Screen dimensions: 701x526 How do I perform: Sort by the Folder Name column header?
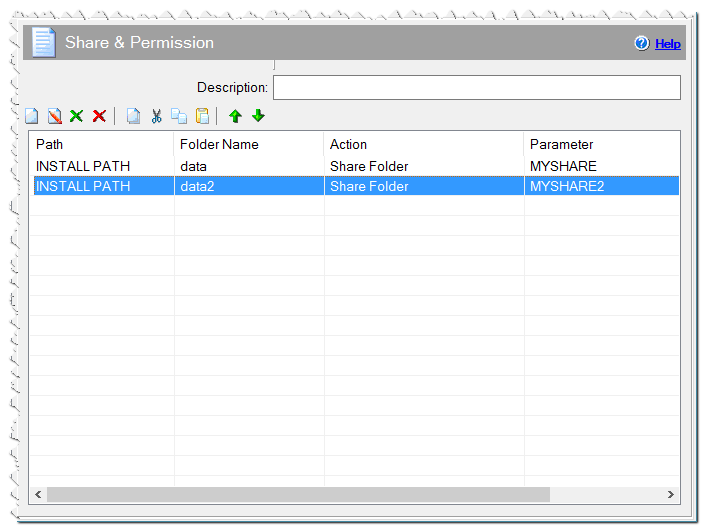coord(249,144)
